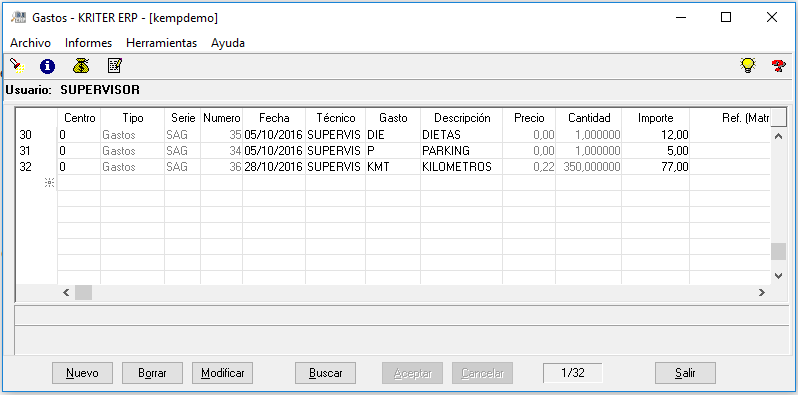Click the flashlight search toolbar icon
Viewport: 798px width, 395px height.
[x=17, y=66]
